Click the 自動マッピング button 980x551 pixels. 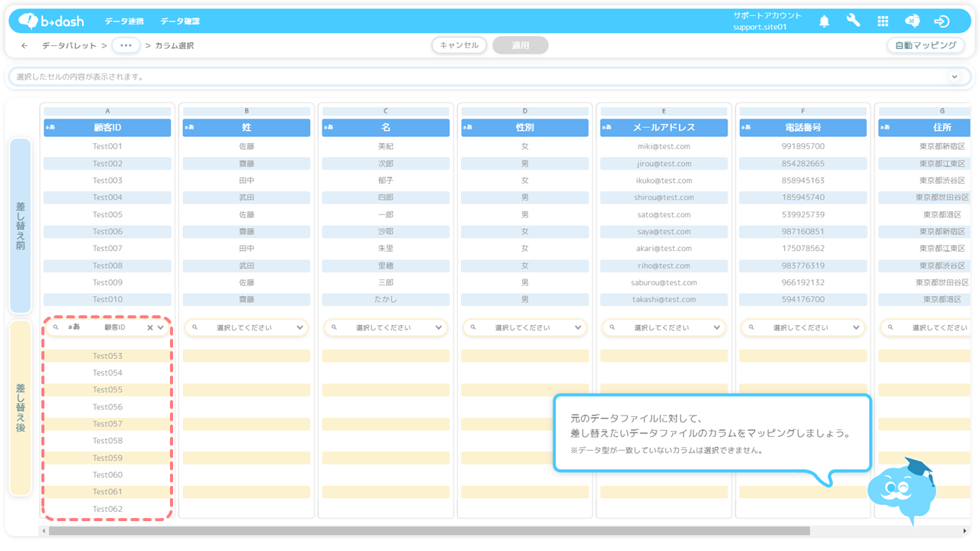[925, 45]
